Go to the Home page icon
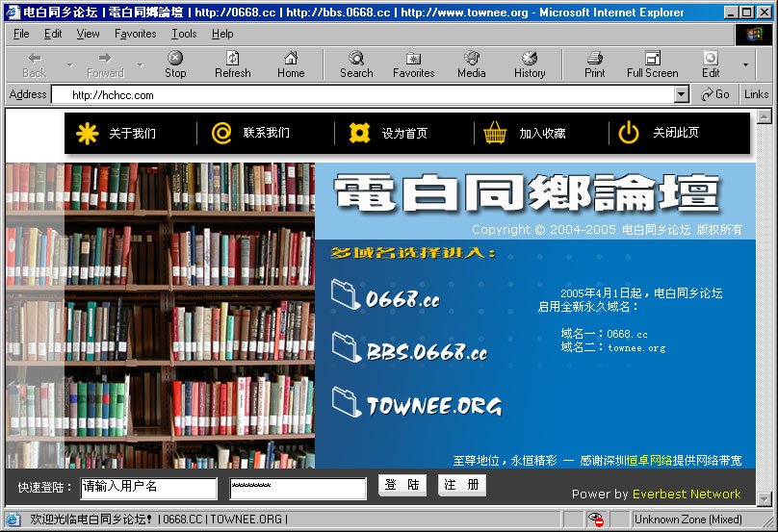Viewport: 778px width, 532px height. 291,59
